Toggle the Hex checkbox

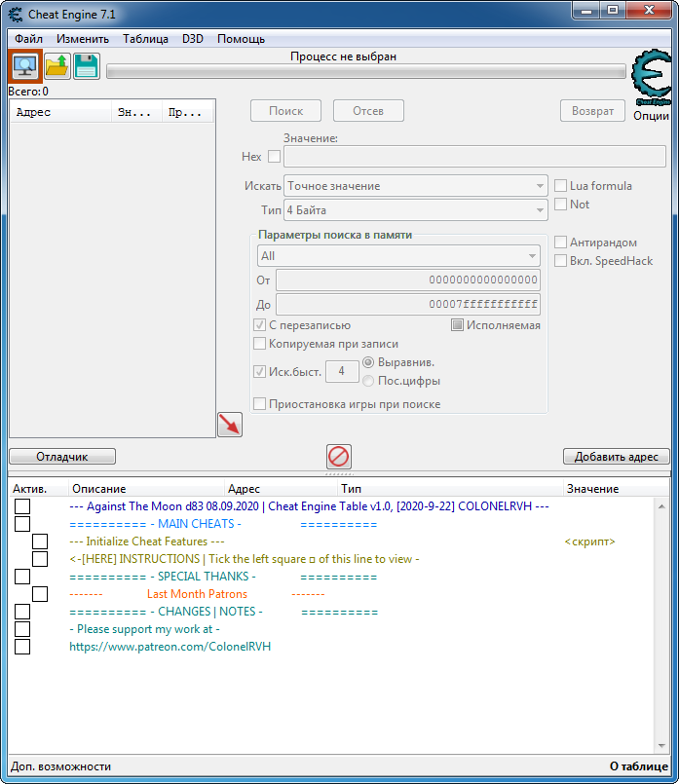(274, 157)
